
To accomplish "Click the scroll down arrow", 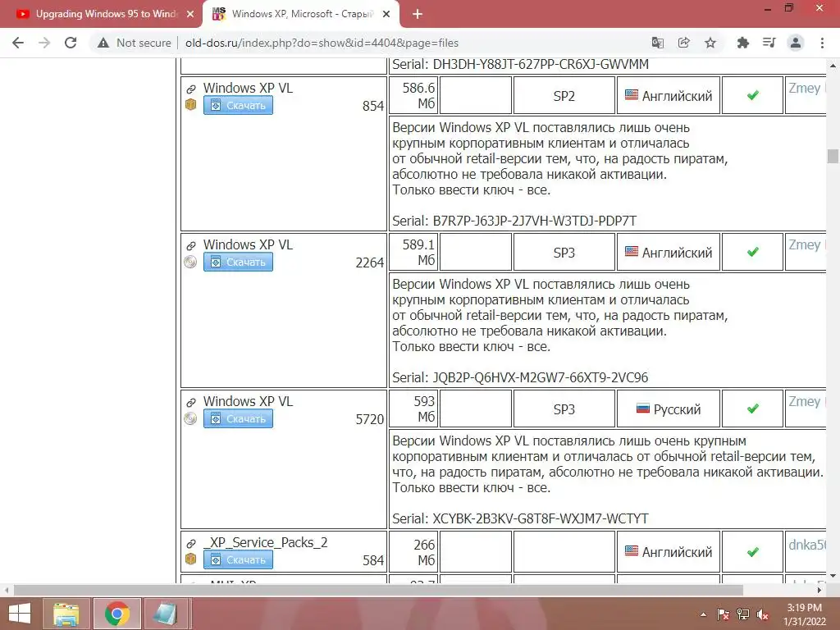I will click(833, 576).
